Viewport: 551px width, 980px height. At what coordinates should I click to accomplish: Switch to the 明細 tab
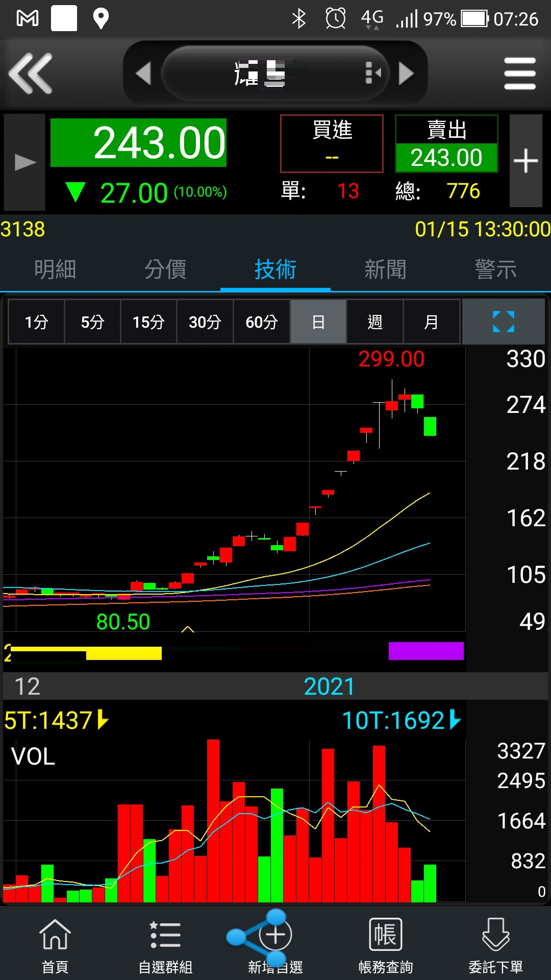click(x=55, y=269)
